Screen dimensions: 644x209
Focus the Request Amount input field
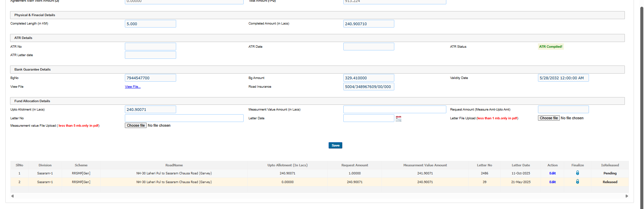tap(563, 110)
